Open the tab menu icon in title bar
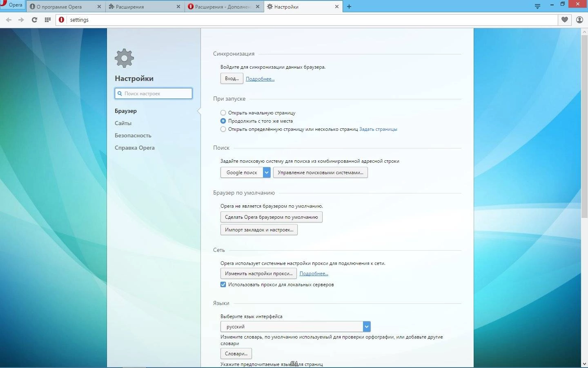This screenshot has width=588, height=368. [537, 6]
